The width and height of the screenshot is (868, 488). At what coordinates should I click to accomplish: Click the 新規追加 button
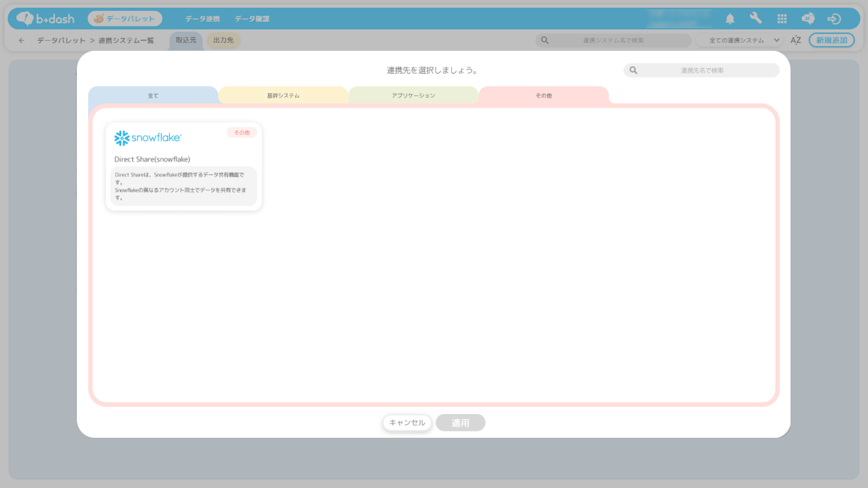tap(831, 40)
